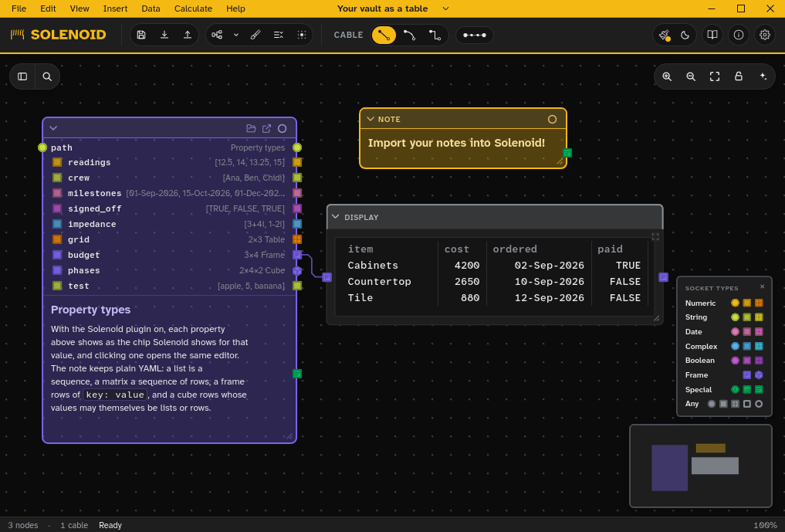The width and height of the screenshot is (785, 532).
Task: Open the documentation book icon
Action: tap(712, 35)
